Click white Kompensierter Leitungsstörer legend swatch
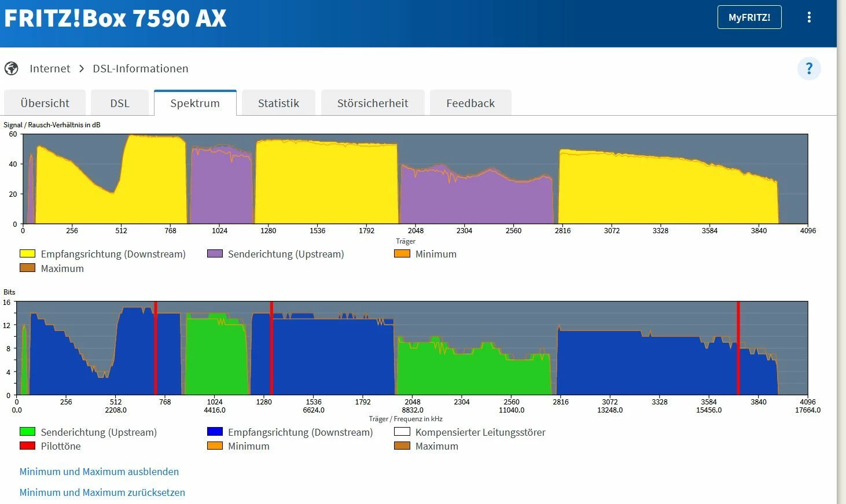This screenshot has width=846, height=504. pyautogui.click(x=402, y=432)
